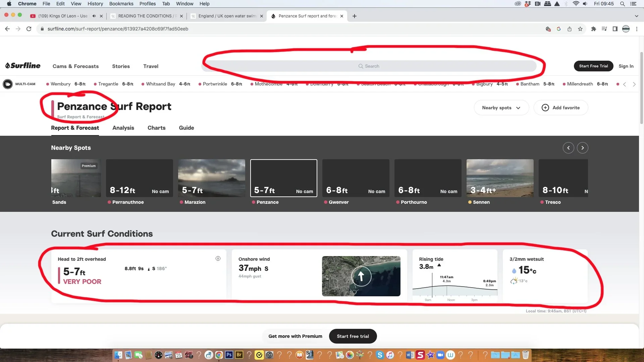
Task: Click the Sign In link
Action: click(626, 66)
